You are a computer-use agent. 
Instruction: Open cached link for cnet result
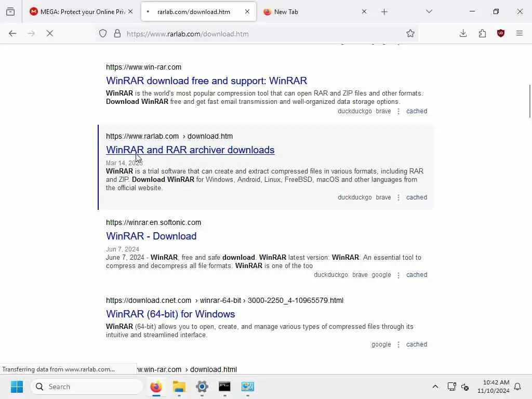(x=417, y=344)
